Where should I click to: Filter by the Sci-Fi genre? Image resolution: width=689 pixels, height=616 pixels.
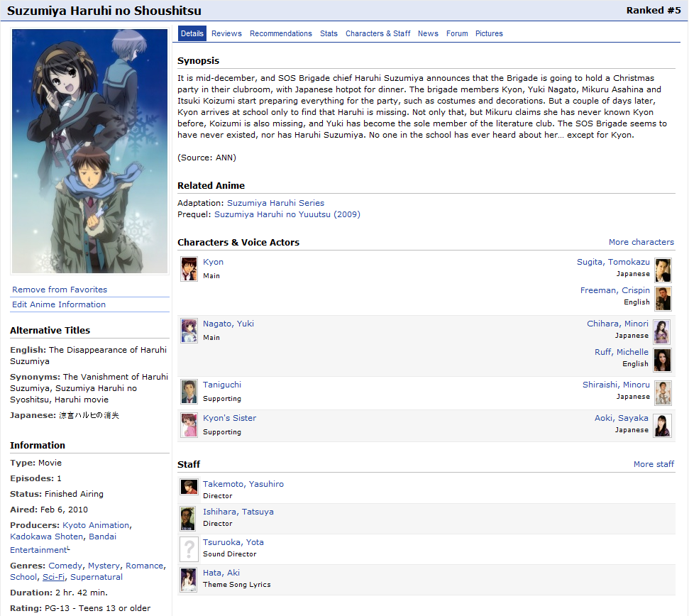tap(54, 578)
